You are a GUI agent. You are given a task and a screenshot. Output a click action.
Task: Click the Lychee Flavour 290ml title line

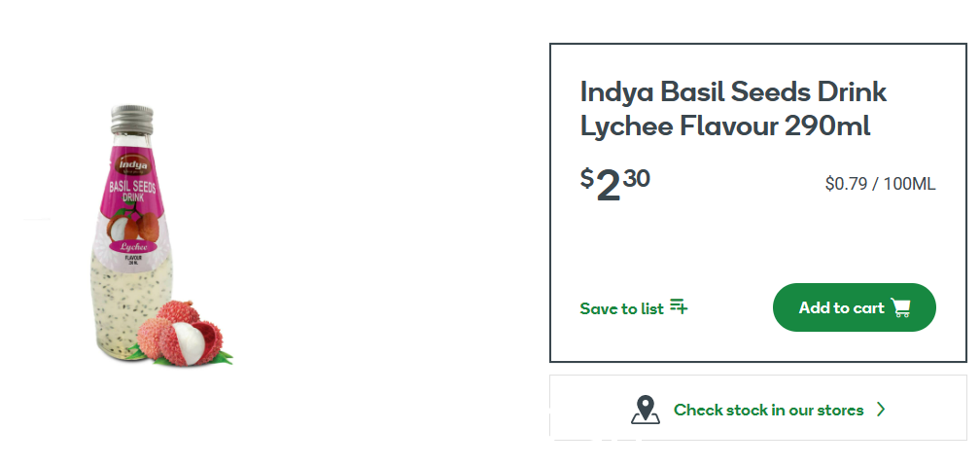[725, 126]
